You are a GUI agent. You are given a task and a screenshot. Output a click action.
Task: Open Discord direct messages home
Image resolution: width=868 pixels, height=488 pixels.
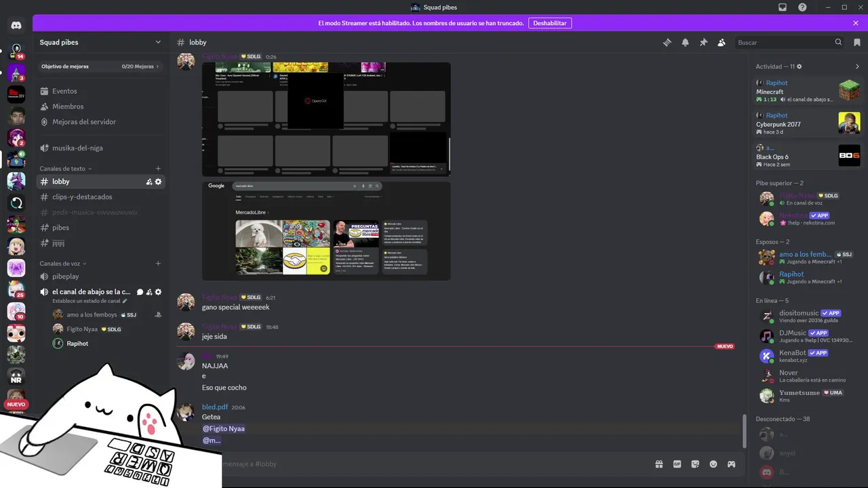16,25
